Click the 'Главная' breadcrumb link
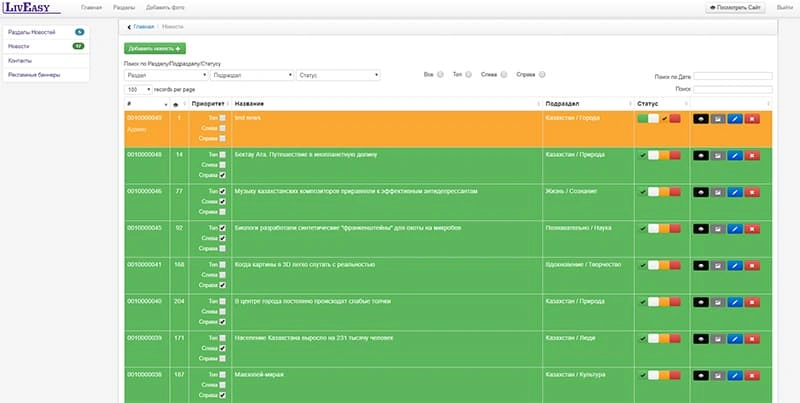The width and height of the screenshot is (800, 403). click(x=143, y=27)
